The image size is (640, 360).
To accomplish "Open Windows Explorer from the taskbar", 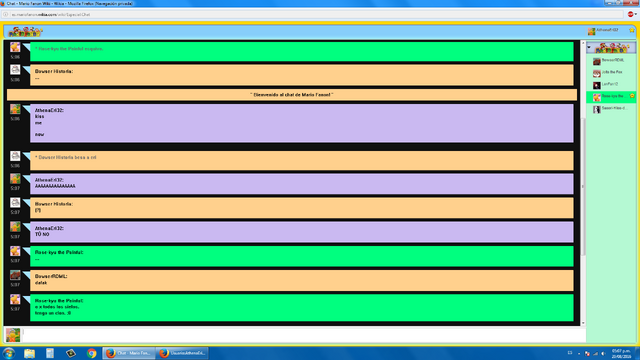I will (x=29, y=353).
